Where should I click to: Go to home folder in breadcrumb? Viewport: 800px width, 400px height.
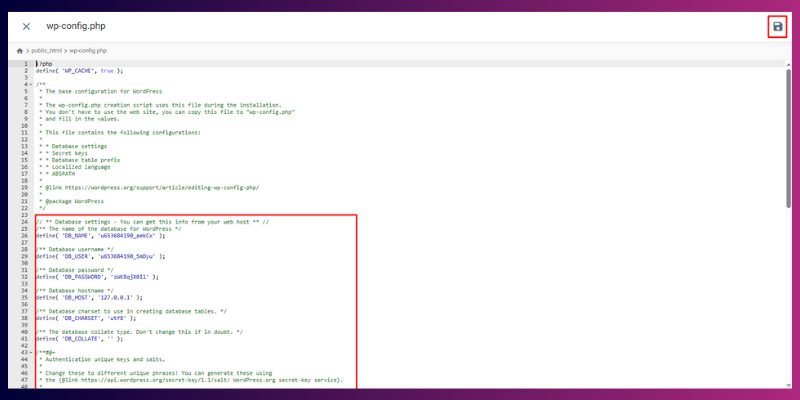point(19,51)
